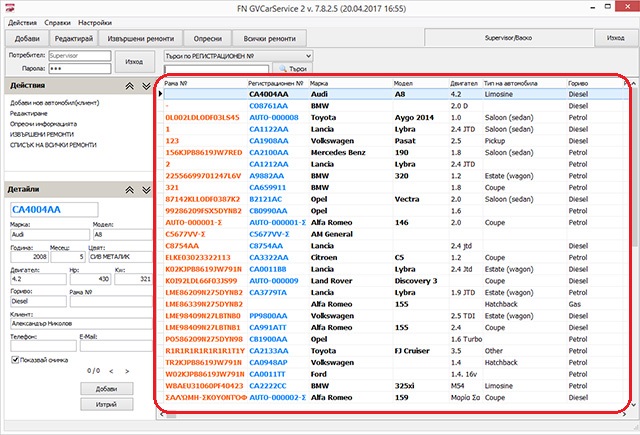Click the Редактирай toolbar button

pyautogui.click(x=74, y=38)
